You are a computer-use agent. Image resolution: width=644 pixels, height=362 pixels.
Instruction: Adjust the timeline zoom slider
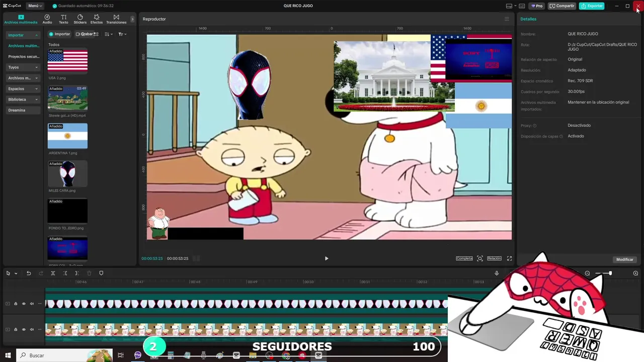coord(603,273)
